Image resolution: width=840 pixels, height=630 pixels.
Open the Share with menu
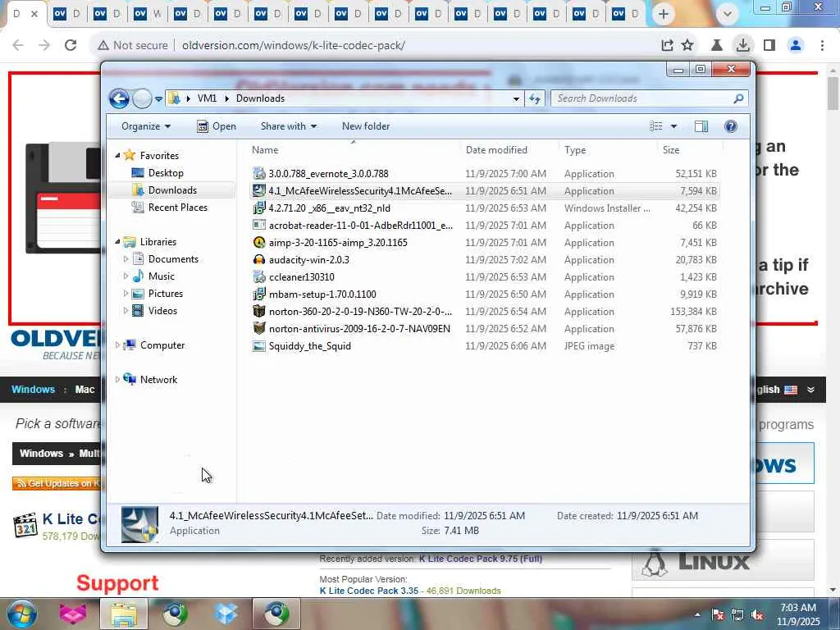coord(288,126)
